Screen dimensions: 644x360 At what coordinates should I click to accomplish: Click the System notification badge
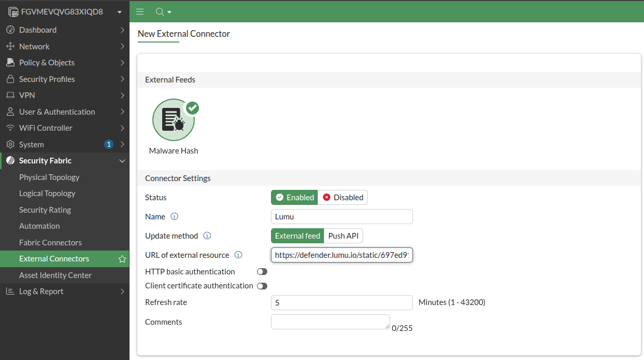click(109, 144)
